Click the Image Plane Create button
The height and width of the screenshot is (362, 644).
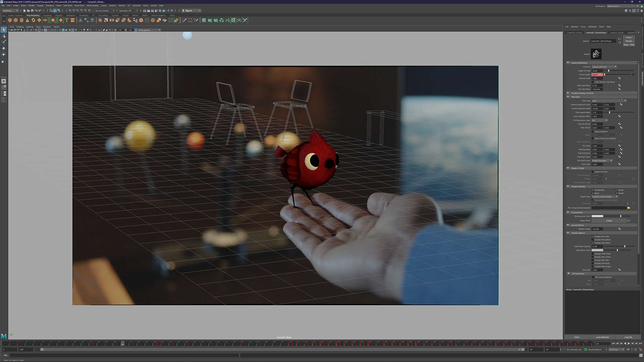point(609,221)
